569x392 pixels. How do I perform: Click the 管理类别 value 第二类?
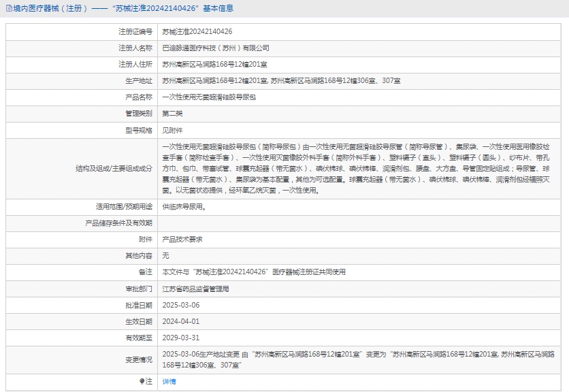pyautogui.click(x=172, y=114)
